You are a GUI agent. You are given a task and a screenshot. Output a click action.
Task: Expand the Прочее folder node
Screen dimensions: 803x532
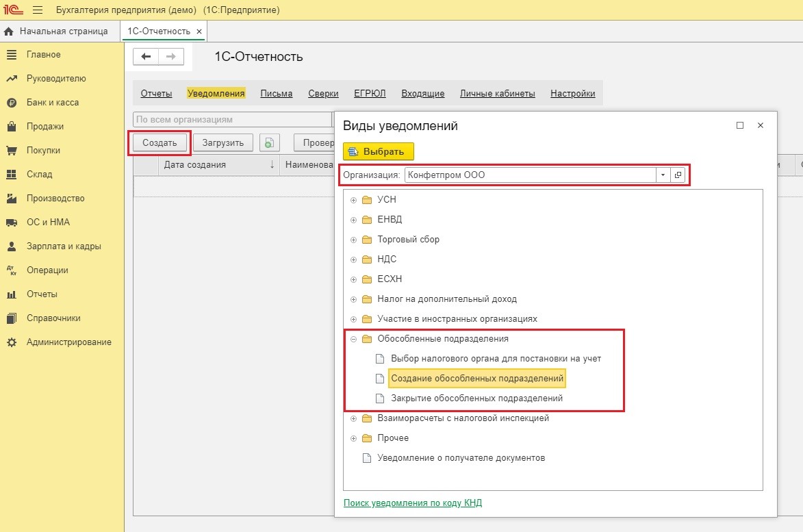pyautogui.click(x=354, y=438)
